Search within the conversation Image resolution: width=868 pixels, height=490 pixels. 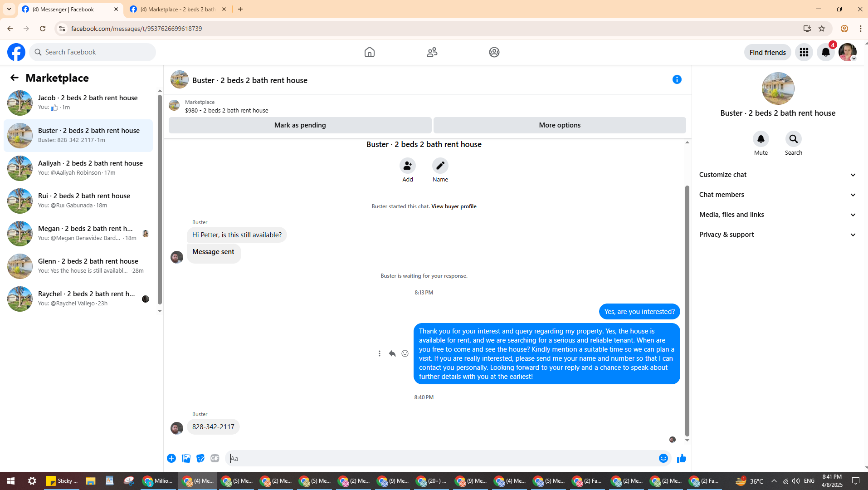point(794,139)
